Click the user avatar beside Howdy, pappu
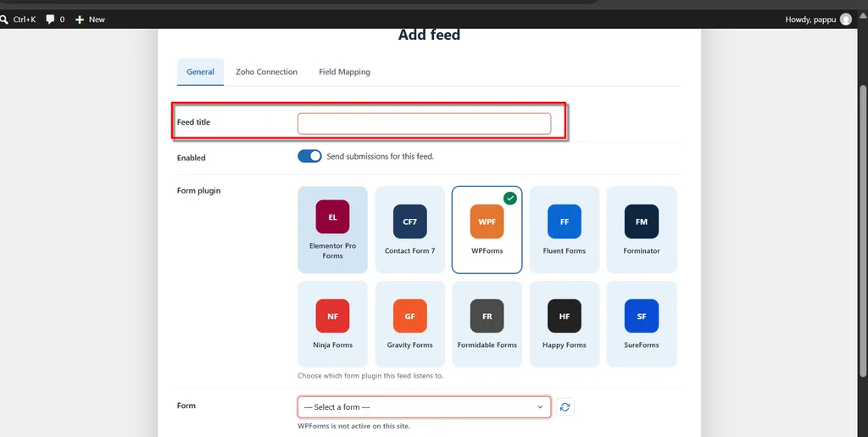The image size is (868, 437). tap(845, 20)
